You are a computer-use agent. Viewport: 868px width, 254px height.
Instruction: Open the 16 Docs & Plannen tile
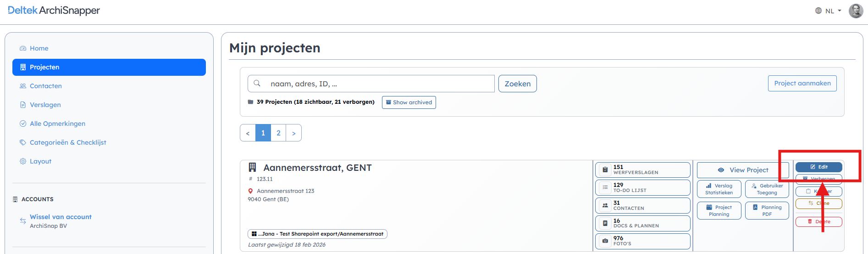coord(643,223)
